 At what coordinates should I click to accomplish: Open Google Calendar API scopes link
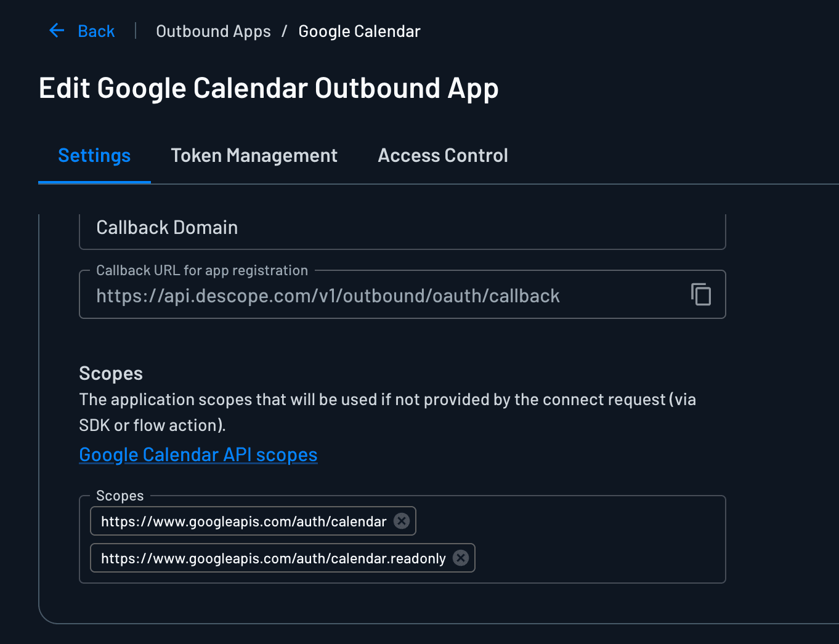198,455
